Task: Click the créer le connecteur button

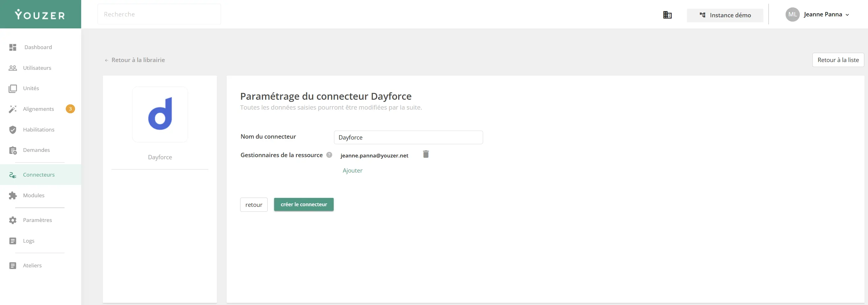Action: (303, 204)
